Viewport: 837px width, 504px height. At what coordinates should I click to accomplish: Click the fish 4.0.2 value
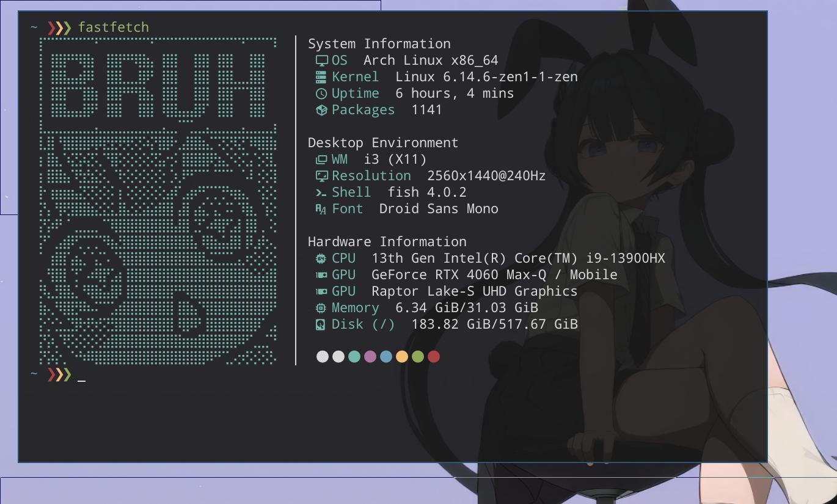pos(427,192)
